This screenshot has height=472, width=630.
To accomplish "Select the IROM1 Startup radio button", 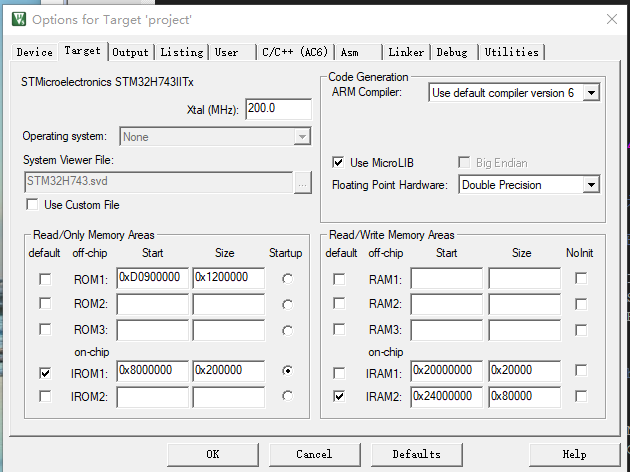I will pos(287,370).
